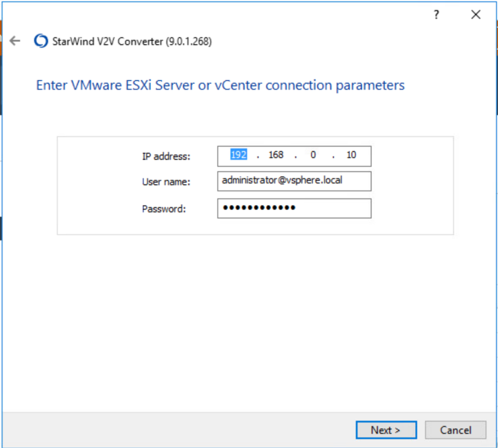Click the second IP octet 168
The image size is (498, 448).
click(276, 155)
